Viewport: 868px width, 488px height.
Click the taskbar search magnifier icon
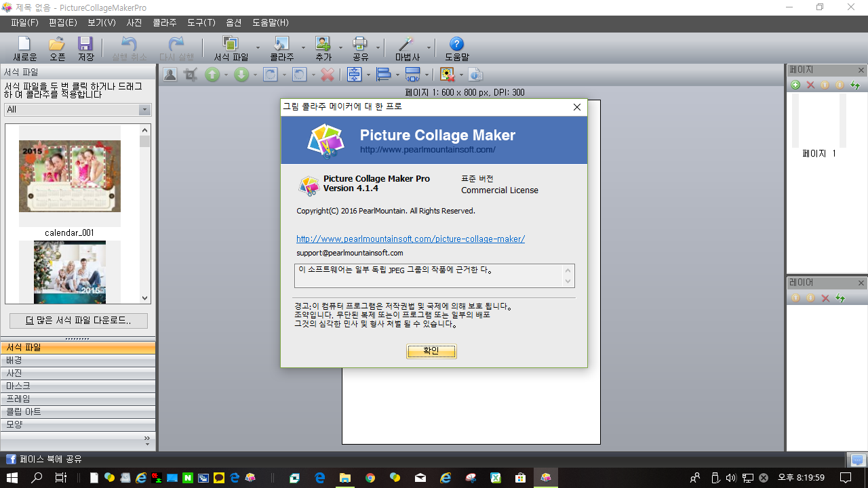coord(37,478)
